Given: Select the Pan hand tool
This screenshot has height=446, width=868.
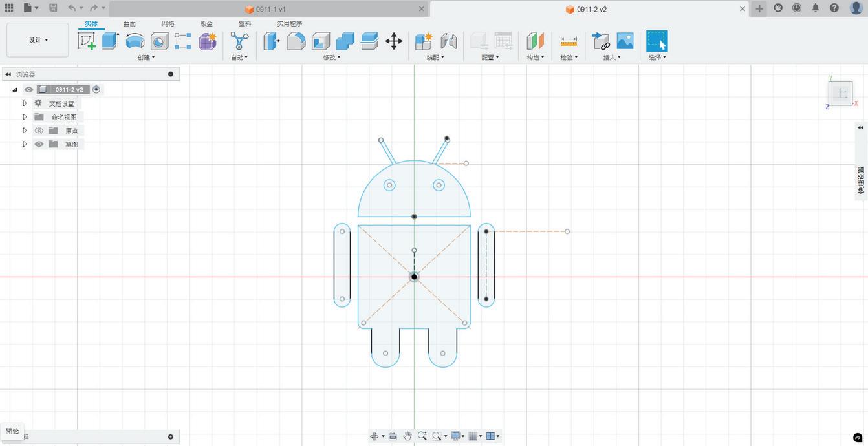Looking at the screenshot, I should 407,436.
